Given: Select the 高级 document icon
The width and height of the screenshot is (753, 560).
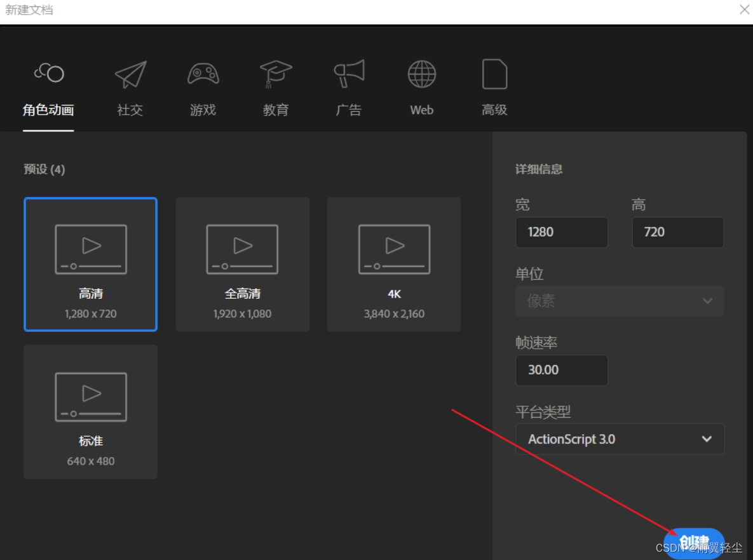Looking at the screenshot, I should pyautogui.click(x=494, y=74).
